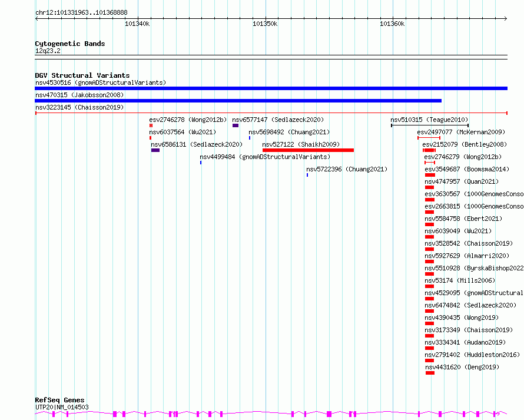Click the small blue nsv5722396 marker
Viewport: 524px width, 420px height.
(x=307, y=175)
